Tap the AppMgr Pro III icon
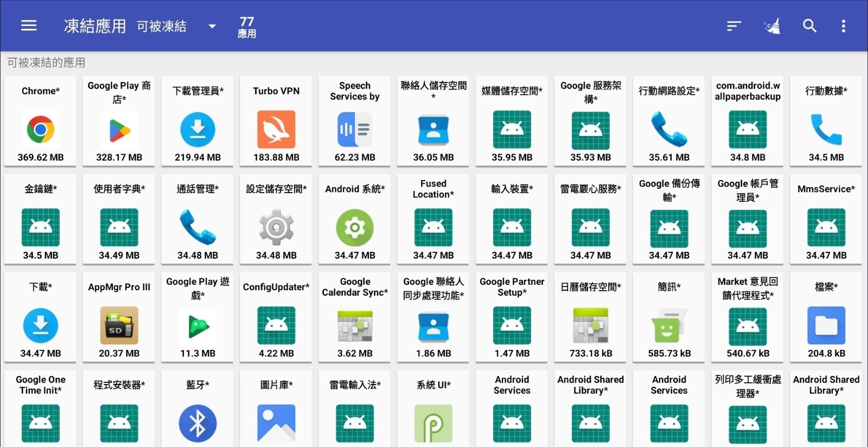Screen dimensions: 868x447 [119, 325]
